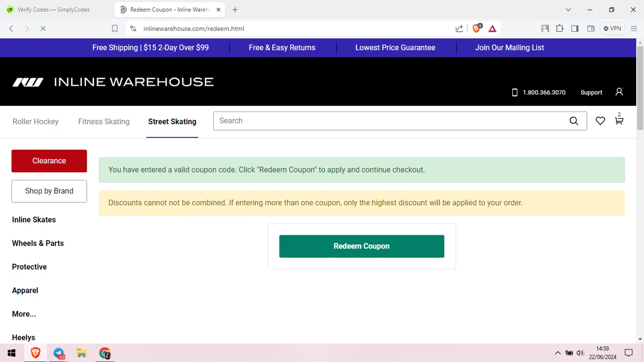Screen dimensions: 644x362
Task: Open a new browser tab
Action: [x=235, y=9]
